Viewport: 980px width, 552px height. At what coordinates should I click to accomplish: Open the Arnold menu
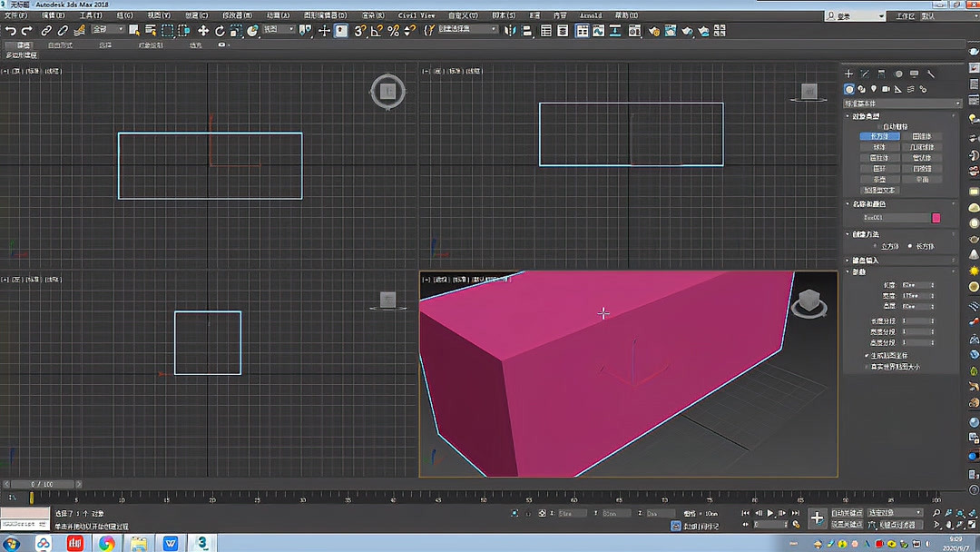tap(591, 15)
